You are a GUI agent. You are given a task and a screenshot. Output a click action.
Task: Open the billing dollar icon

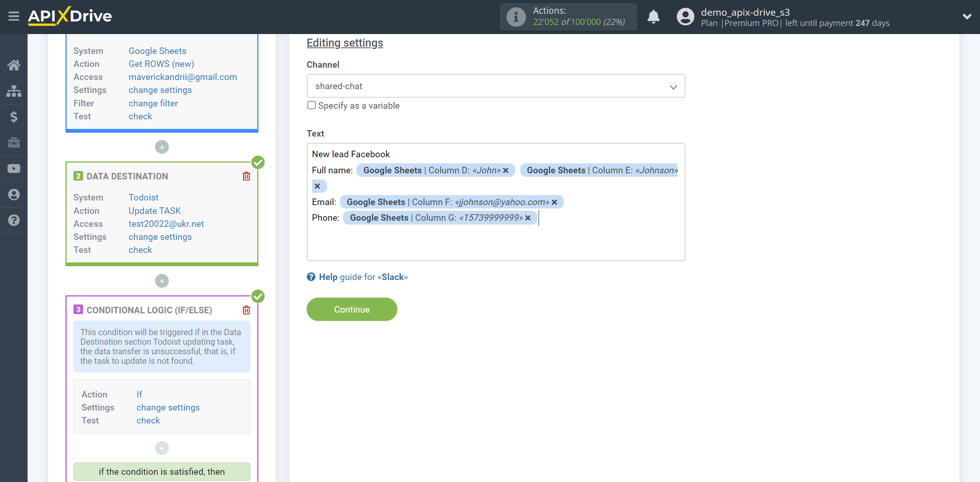pyautogui.click(x=14, y=117)
